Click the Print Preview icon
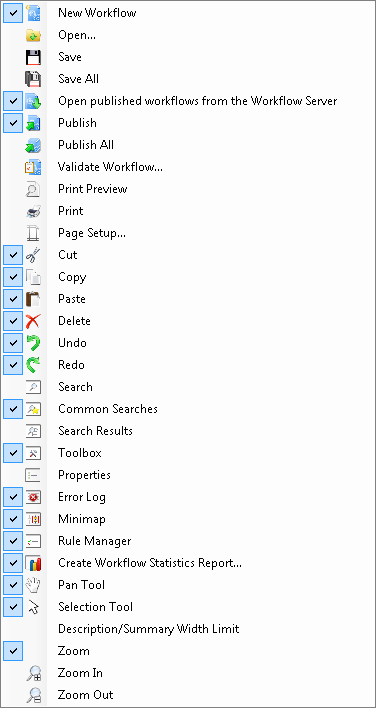The width and height of the screenshot is (376, 708). (33, 189)
